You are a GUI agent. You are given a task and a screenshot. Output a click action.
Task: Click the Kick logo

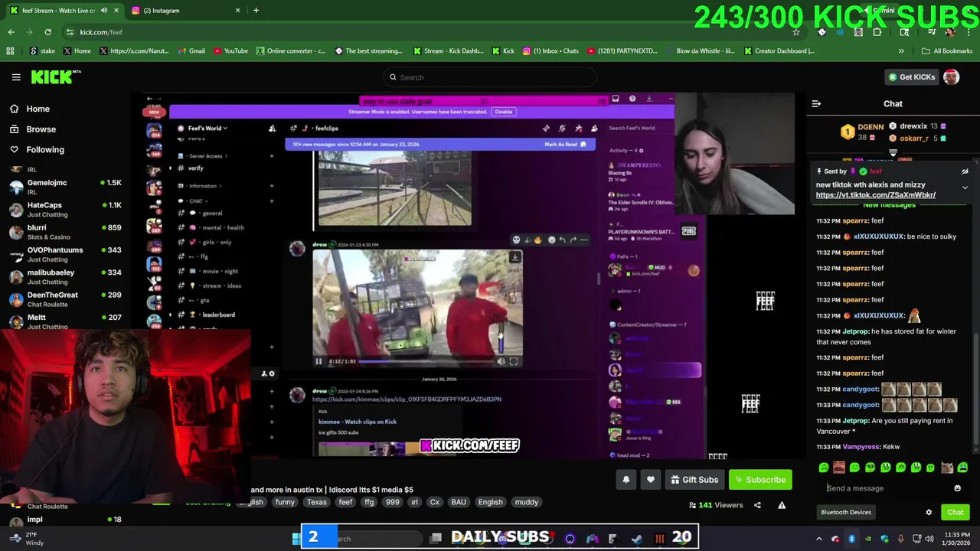tap(56, 77)
